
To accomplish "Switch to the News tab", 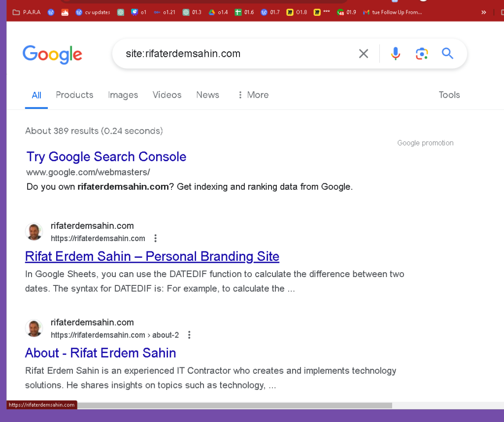I will 207,95.
